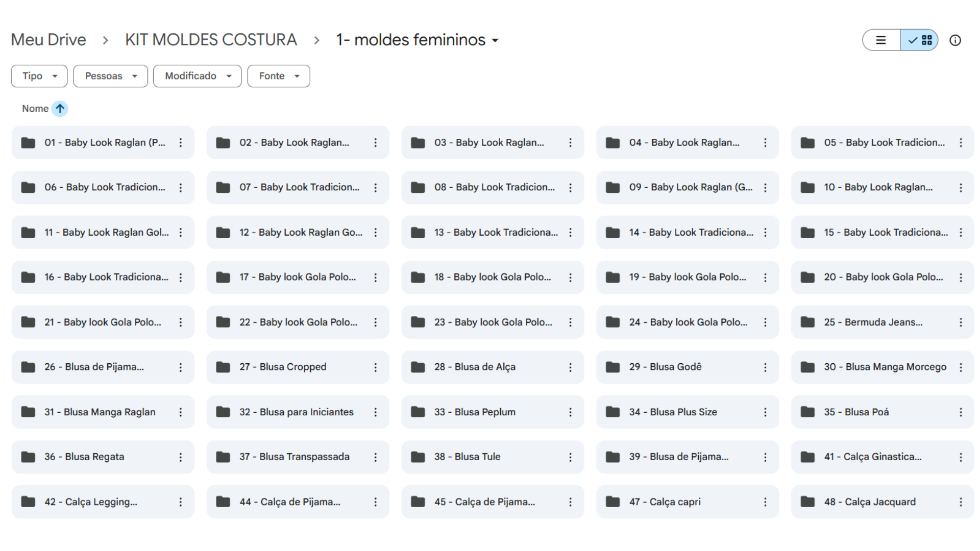Open more actions for 01 - Baby Look Raglan
This screenshot has width=980, height=551.
[181, 143]
